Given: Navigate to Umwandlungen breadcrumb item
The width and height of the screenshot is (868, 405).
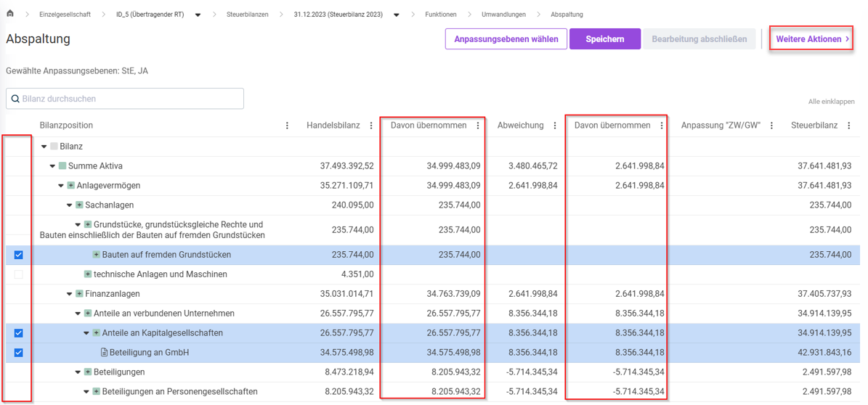Looking at the screenshot, I should 503,15.
